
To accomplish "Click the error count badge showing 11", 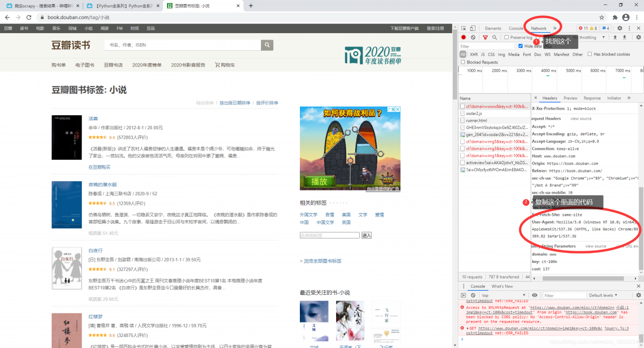I will (x=583, y=28).
